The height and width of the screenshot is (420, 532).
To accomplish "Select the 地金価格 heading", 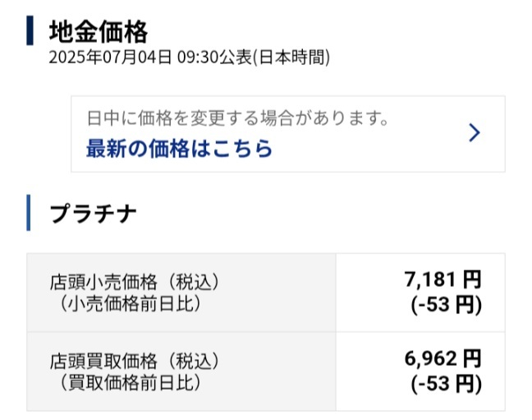I will [99, 31].
